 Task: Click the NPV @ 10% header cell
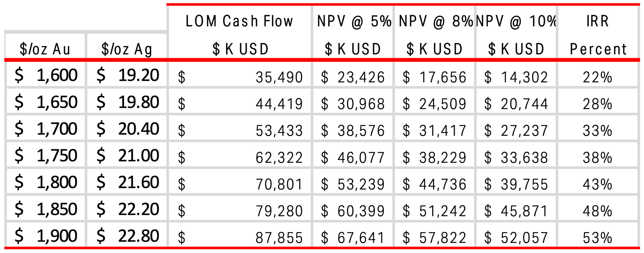(x=516, y=32)
